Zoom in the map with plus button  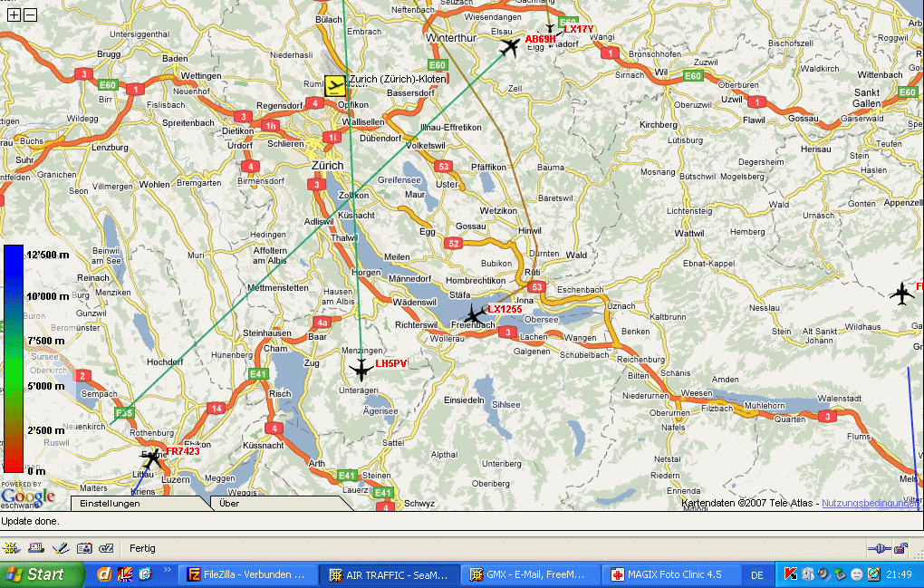[14, 15]
